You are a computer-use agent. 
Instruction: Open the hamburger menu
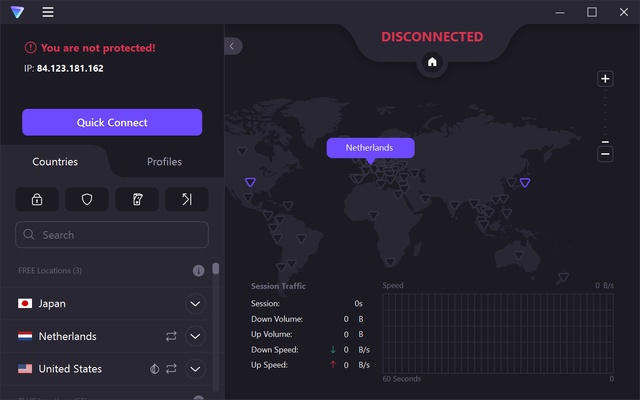(x=48, y=12)
